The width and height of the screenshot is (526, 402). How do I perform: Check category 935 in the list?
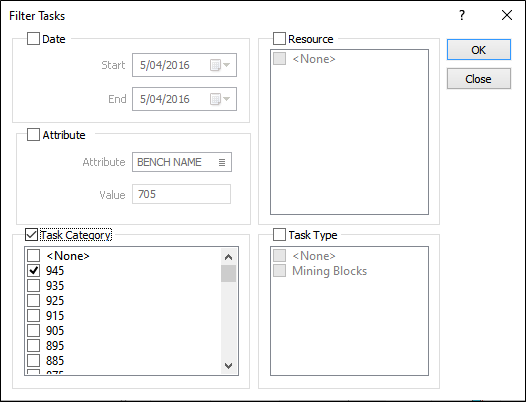tap(34, 286)
